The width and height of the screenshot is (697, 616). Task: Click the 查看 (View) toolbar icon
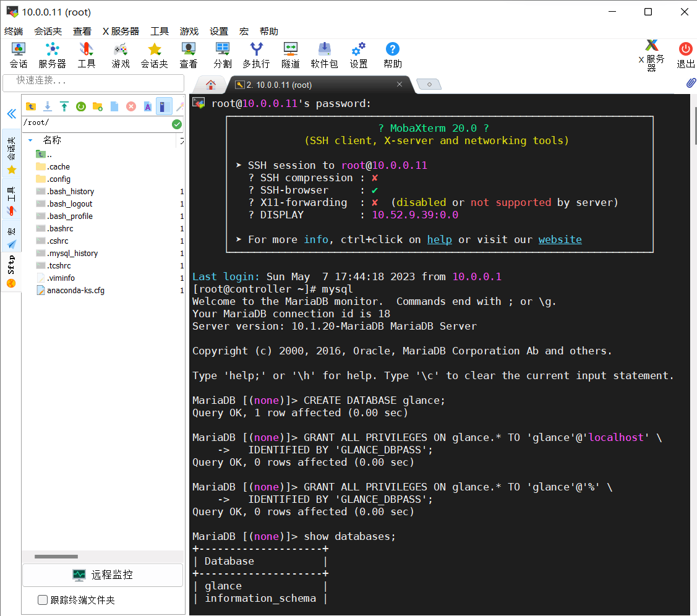pyautogui.click(x=189, y=55)
